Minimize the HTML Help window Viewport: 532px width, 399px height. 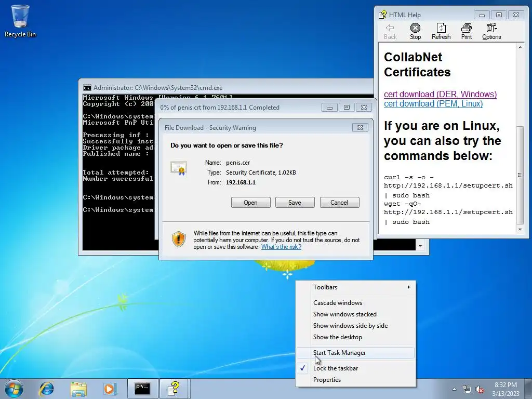coord(482,15)
